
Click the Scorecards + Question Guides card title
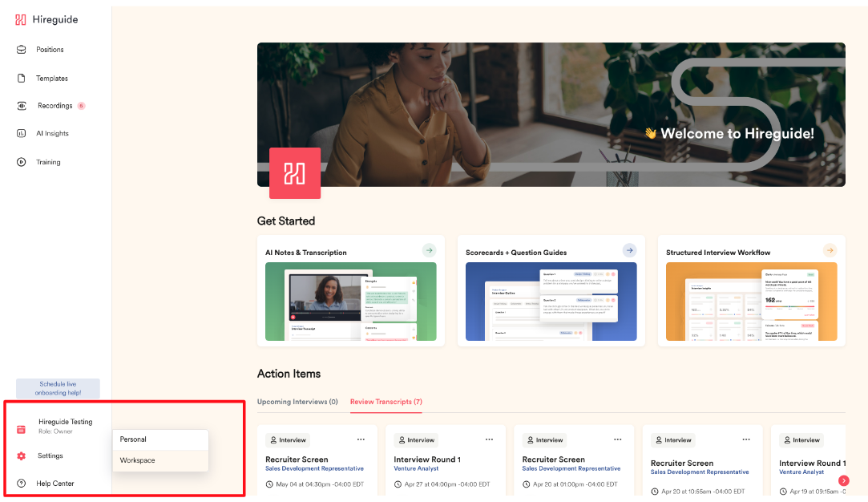[x=516, y=253]
